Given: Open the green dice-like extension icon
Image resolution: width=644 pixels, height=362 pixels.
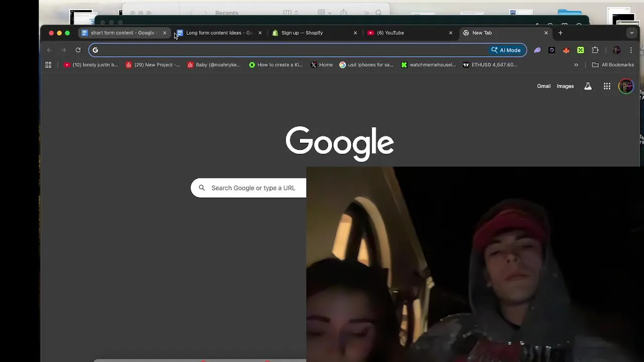Looking at the screenshot, I should click(x=581, y=50).
